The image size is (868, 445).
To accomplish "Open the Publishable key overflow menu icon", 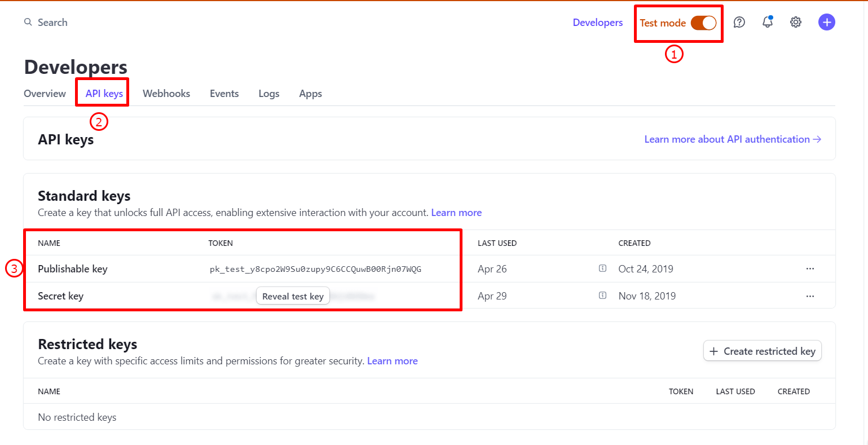I will pyautogui.click(x=810, y=268).
